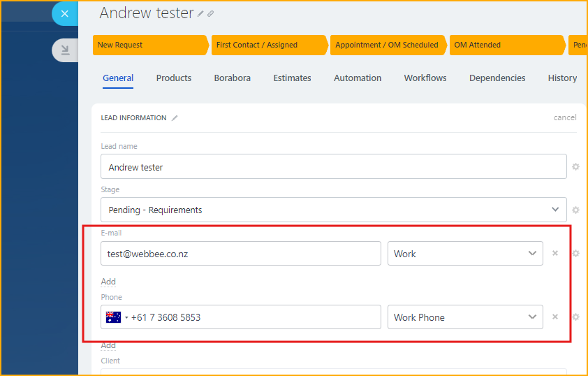
Task: Click Add link under the E-mail field
Action: pos(108,282)
